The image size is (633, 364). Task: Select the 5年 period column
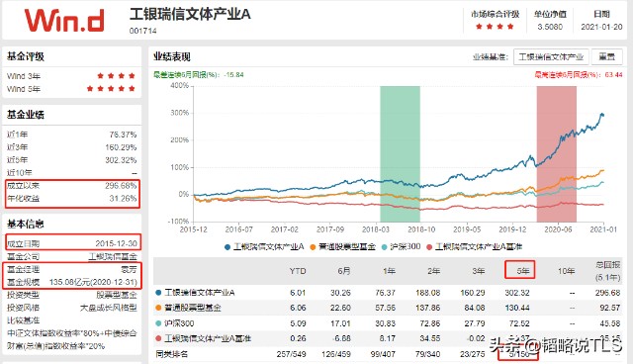[x=523, y=271]
